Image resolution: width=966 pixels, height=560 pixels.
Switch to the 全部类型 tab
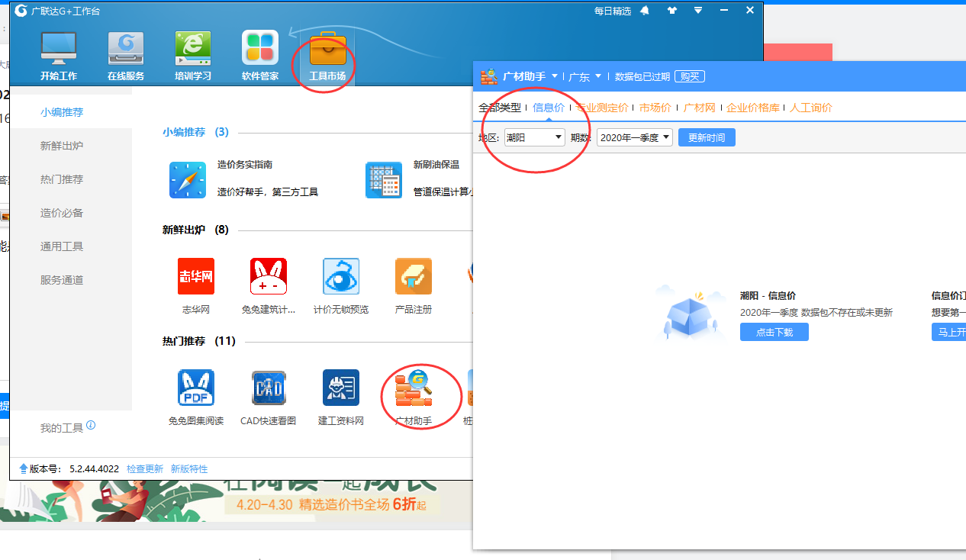[500, 108]
